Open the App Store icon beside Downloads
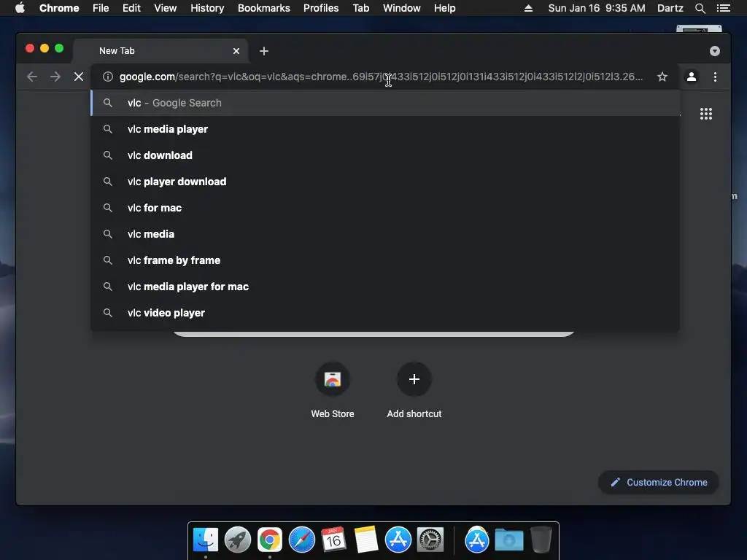Image resolution: width=747 pixels, height=560 pixels. pos(477,540)
